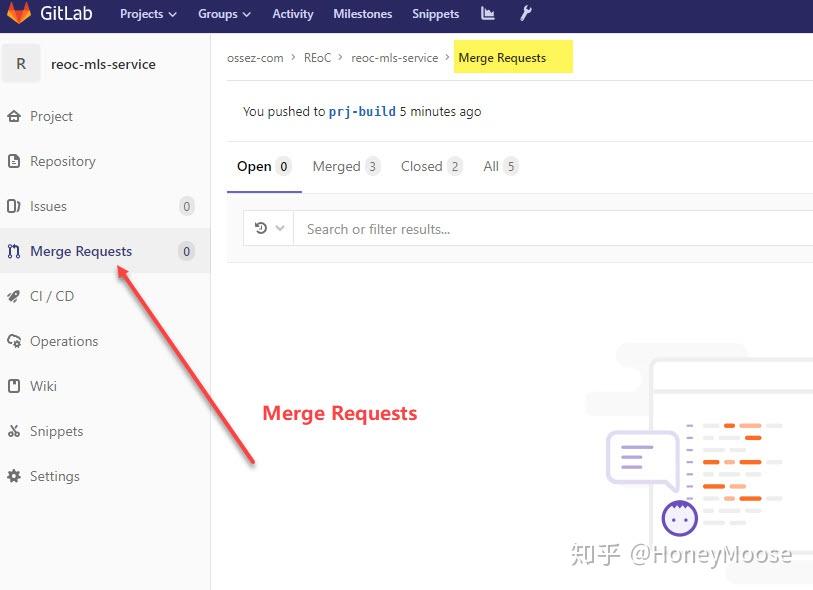This screenshot has width=813, height=590.
Task: Open the admin wrench icon in top bar
Action: point(527,14)
